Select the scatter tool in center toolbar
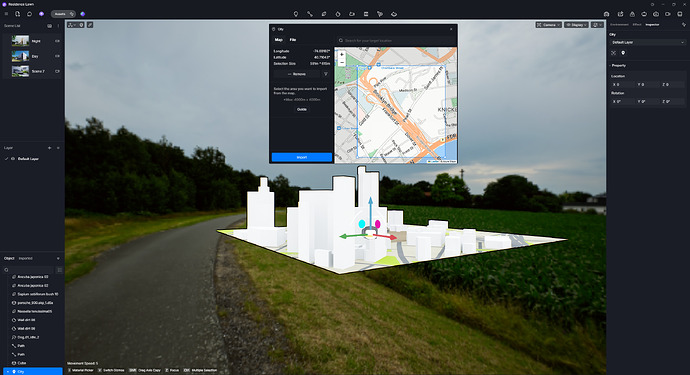690x375 pixels. tap(380, 14)
